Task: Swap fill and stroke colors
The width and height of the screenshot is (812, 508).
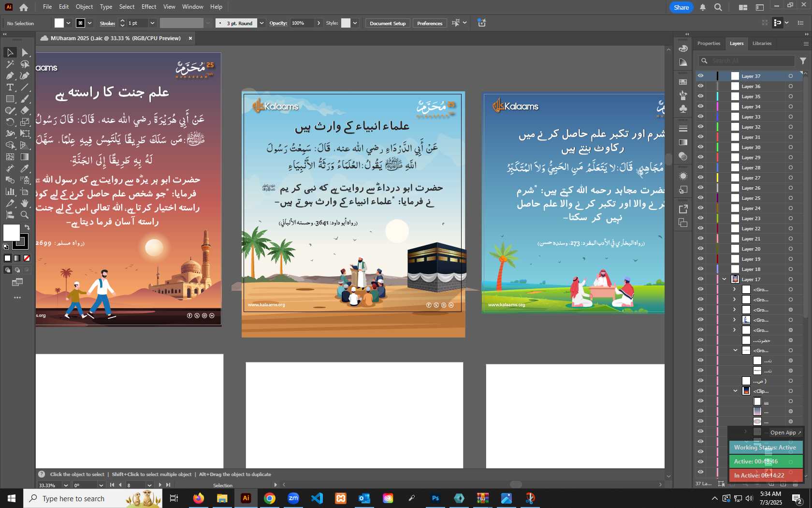Action: click(x=27, y=227)
